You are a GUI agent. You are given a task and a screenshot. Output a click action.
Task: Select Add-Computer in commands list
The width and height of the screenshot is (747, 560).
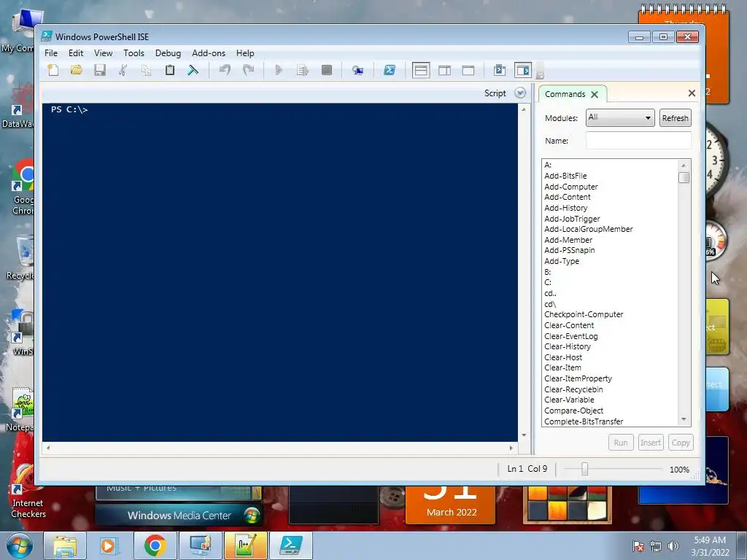(570, 187)
